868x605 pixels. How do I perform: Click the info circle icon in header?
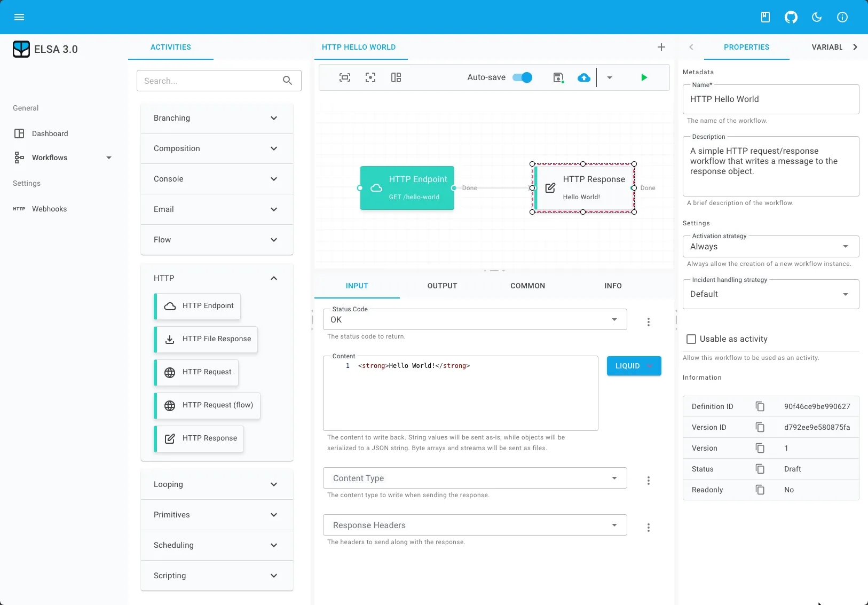[x=842, y=17]
